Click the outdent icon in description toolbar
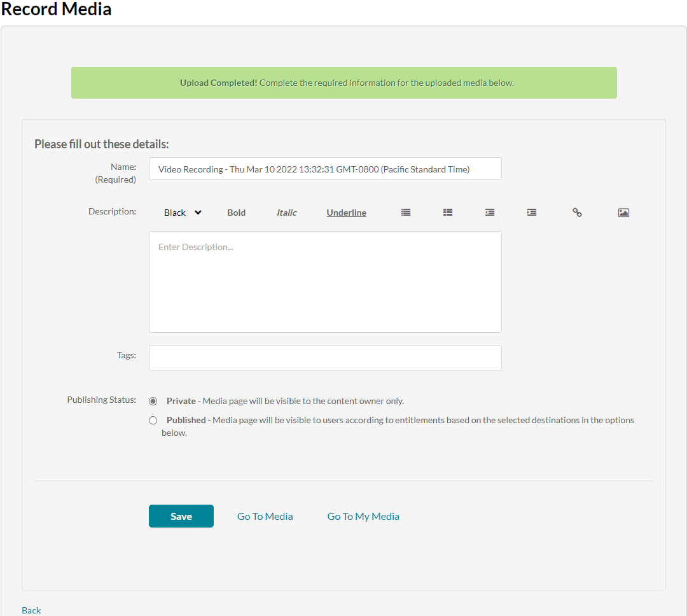 (x=490, y=213)
